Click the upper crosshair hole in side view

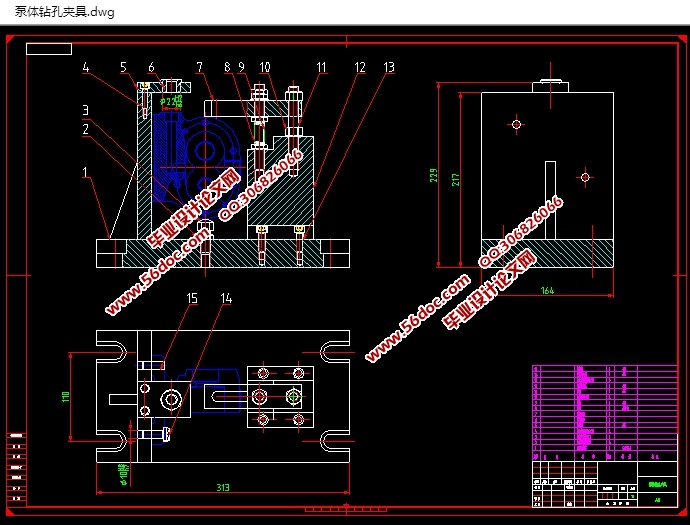[516, 125]
